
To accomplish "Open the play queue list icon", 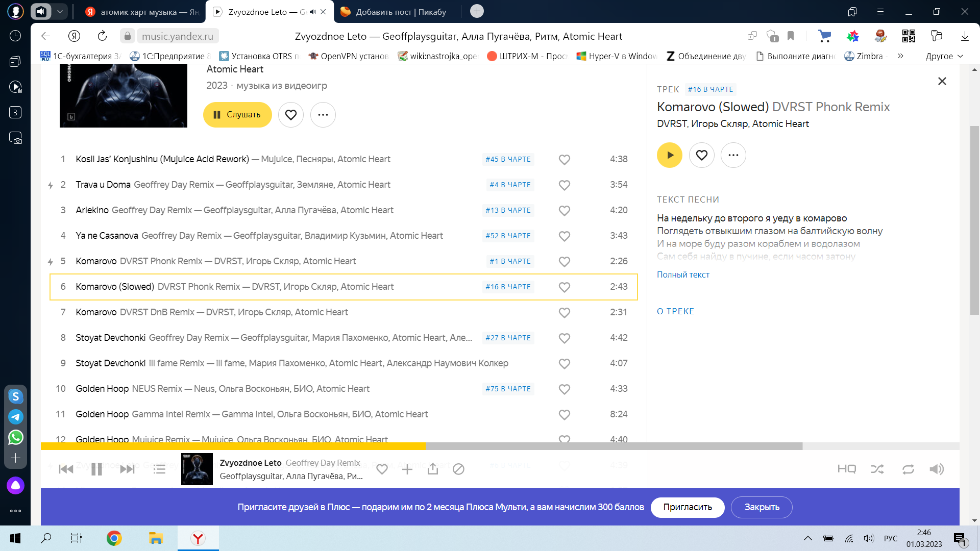I will point(159,469).
